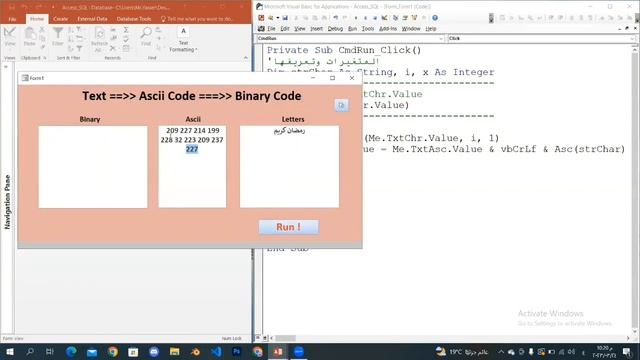Image resolution: width=640 pixels, height=360 pixels.
Task: Open File menu in VBA editor
Action: click(271, 29)
